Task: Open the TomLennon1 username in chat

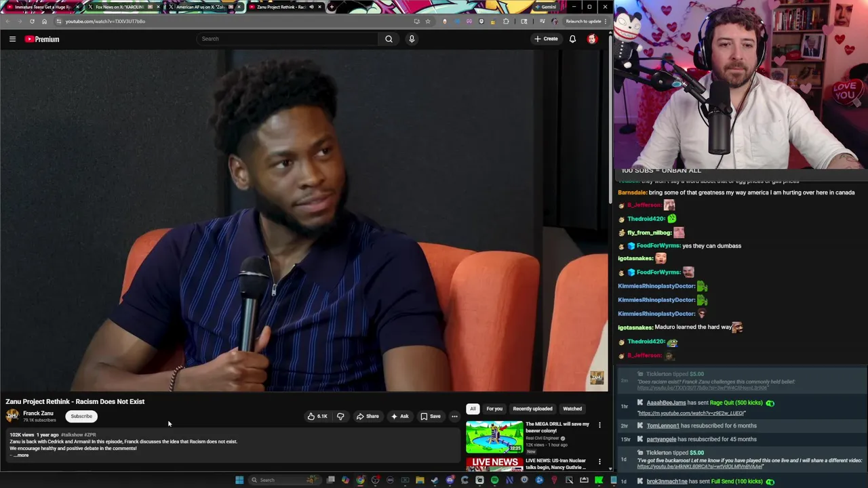Action: (663, 426)
